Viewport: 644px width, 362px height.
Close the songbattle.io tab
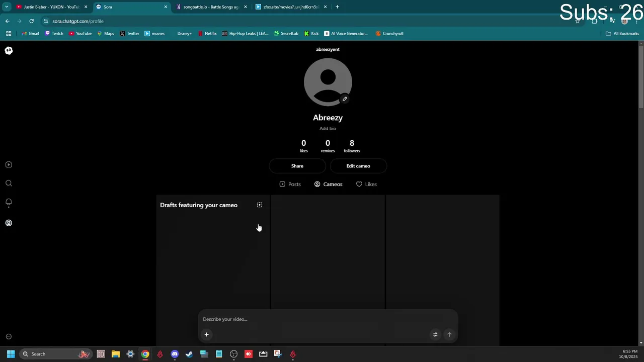pyautogui.click(x=246, y=7)
